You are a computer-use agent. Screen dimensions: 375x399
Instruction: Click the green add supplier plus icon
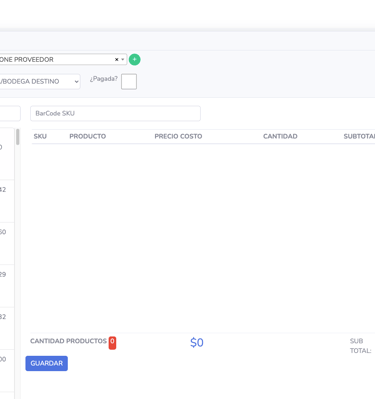point(134,59)
